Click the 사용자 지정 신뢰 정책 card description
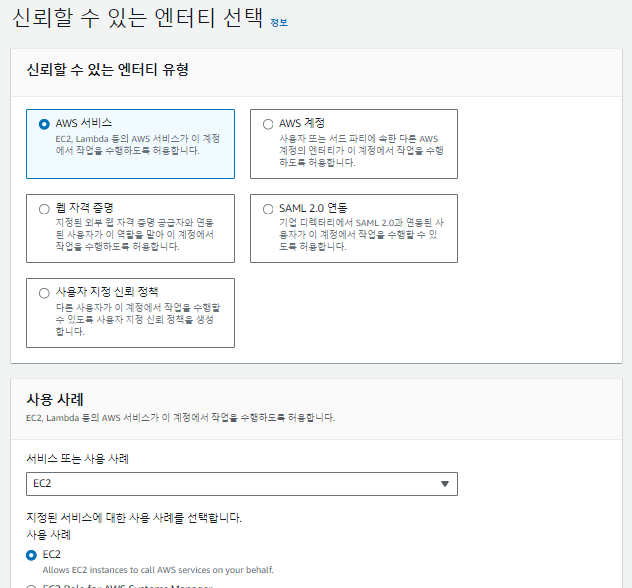This screenshot has width=632, height=588. (x=138, y=319)
